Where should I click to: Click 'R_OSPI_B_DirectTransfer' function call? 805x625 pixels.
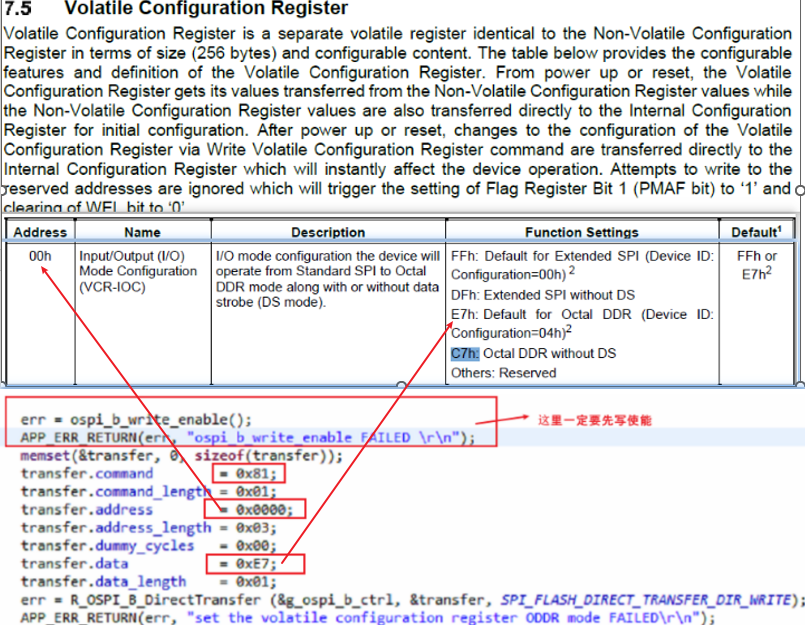pyautogui.click(x=165, y=599)
